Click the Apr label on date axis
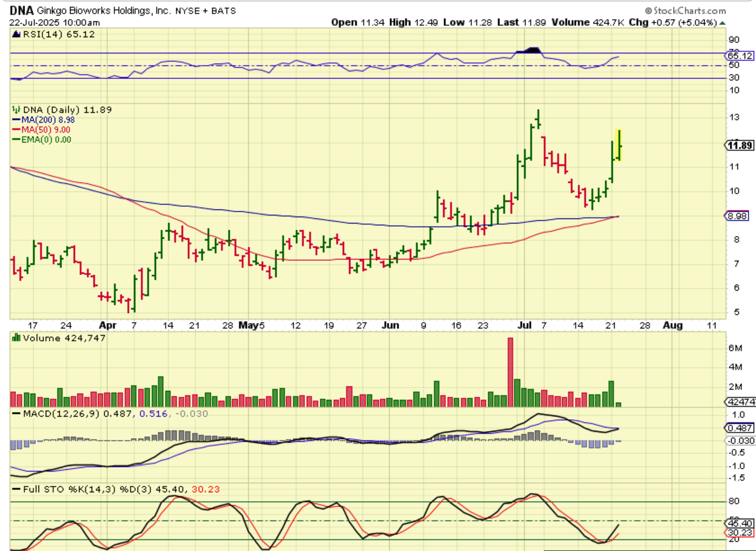This screenshot has width=756, height=551. point(108,325)
